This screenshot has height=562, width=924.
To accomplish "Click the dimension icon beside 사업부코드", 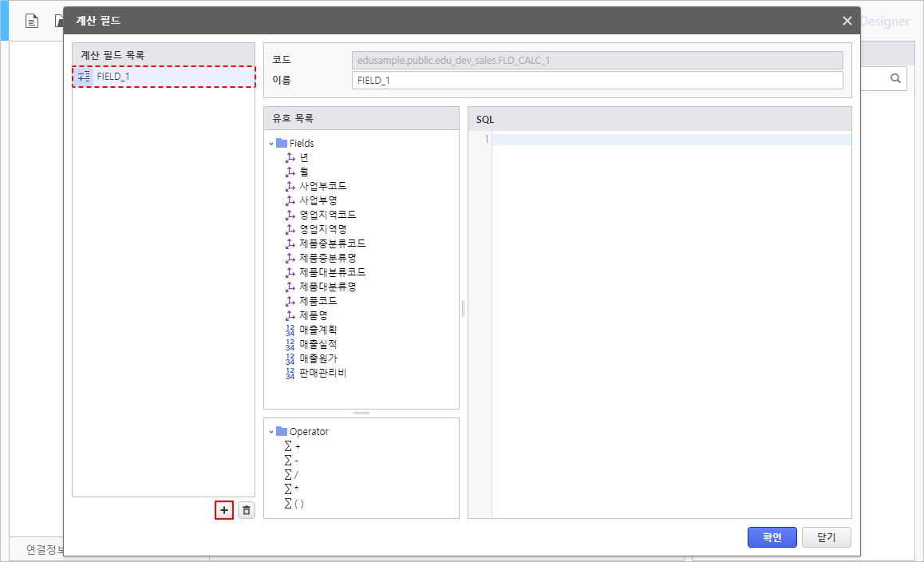I will tap(290, 186).
